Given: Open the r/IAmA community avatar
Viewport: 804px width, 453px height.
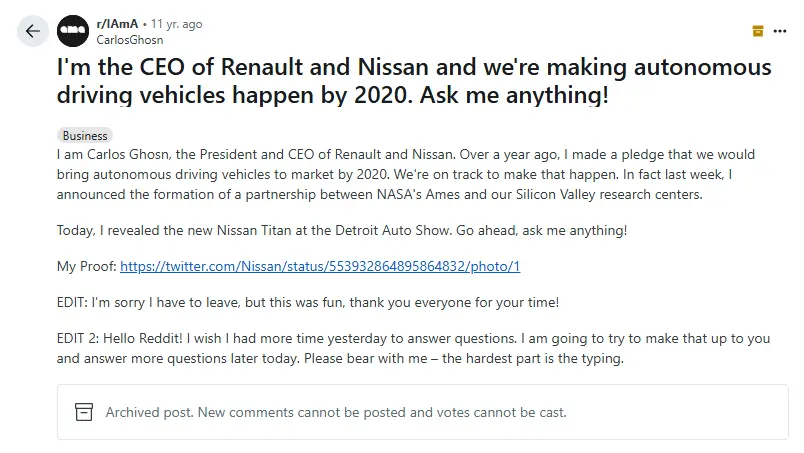Looking at the screenshot, I should pyautogui.click(x=73, y=30).
